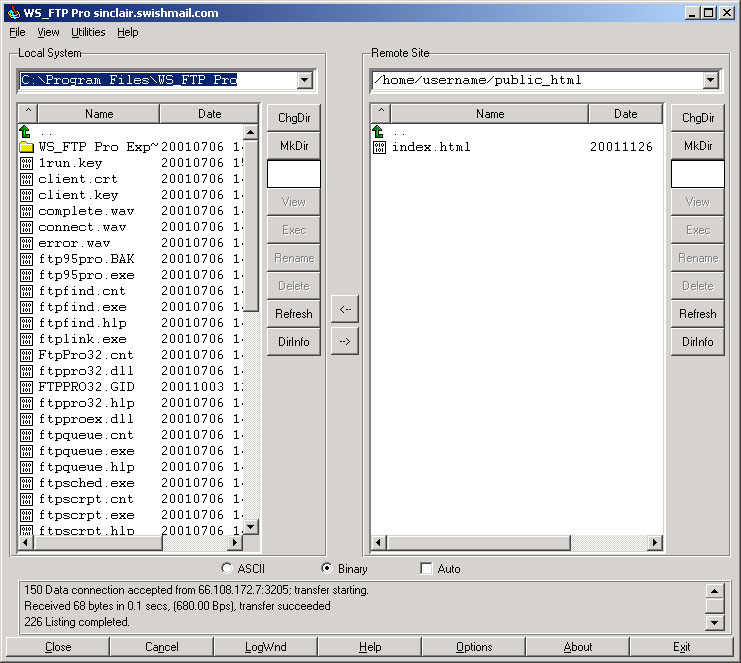Viewport: 741px width, 663px height.
Task: Select Binary transfer mode
Action: coord(326,569)
